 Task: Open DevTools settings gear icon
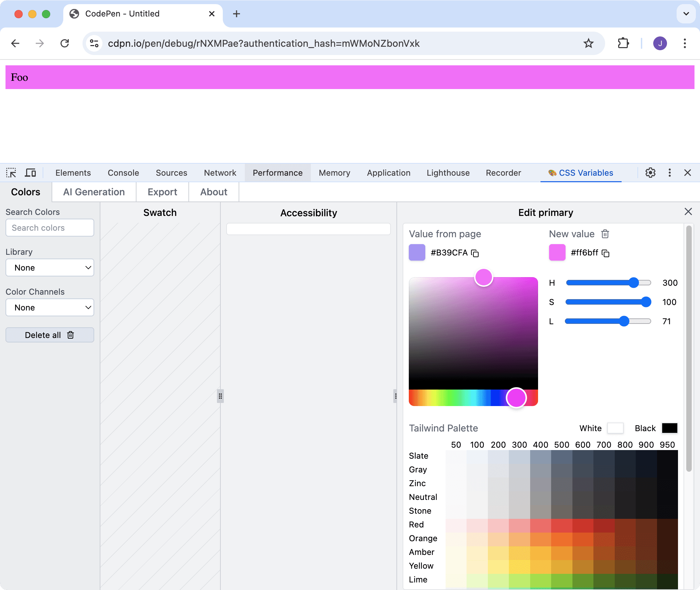[650, 173]
